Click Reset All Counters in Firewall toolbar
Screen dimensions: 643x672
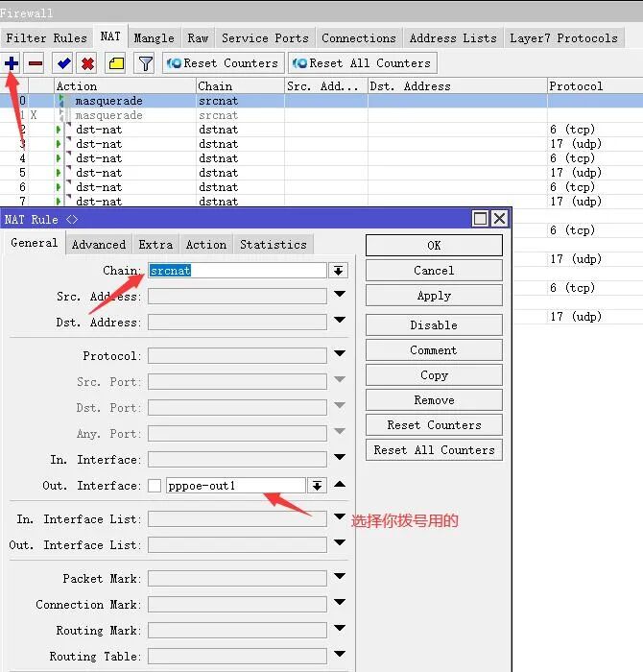click(363, 63)
